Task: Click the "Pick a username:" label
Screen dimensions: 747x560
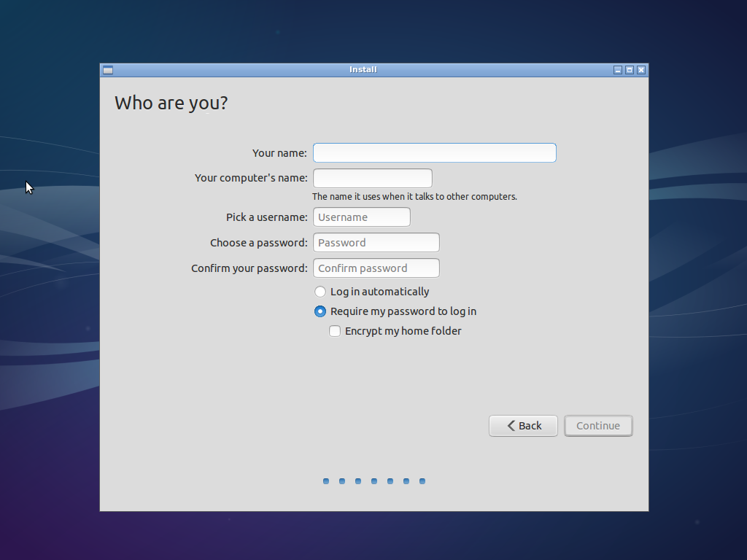Action: [267, 217]
